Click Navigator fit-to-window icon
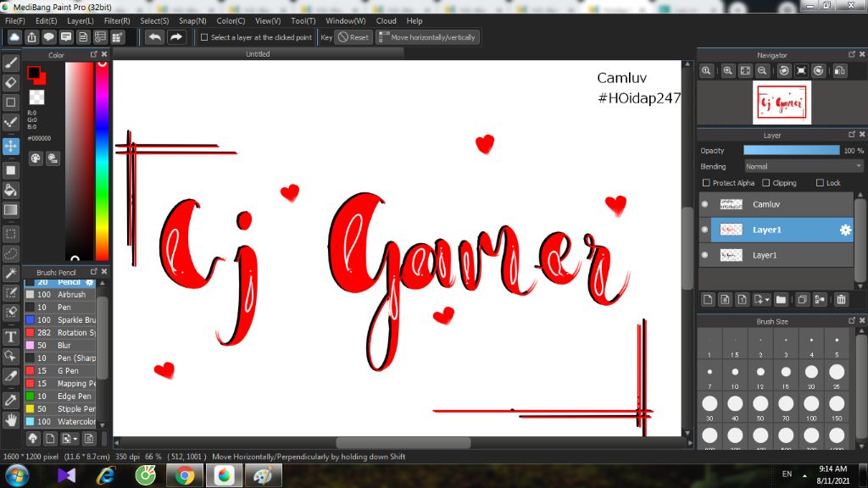The image size is (868, 488). 746,71
